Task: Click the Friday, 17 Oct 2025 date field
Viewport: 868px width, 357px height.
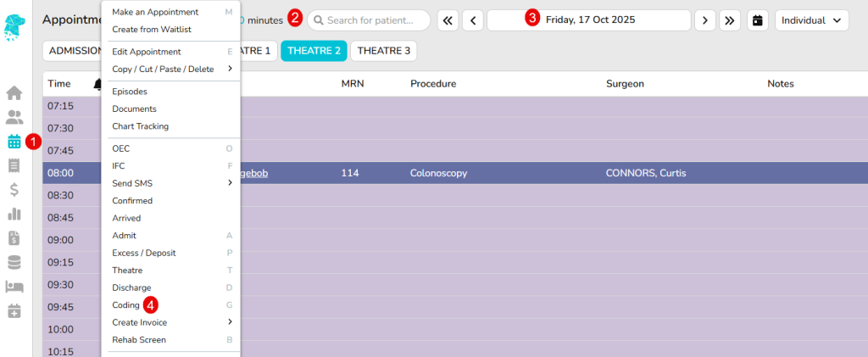Action: (589, 20)
